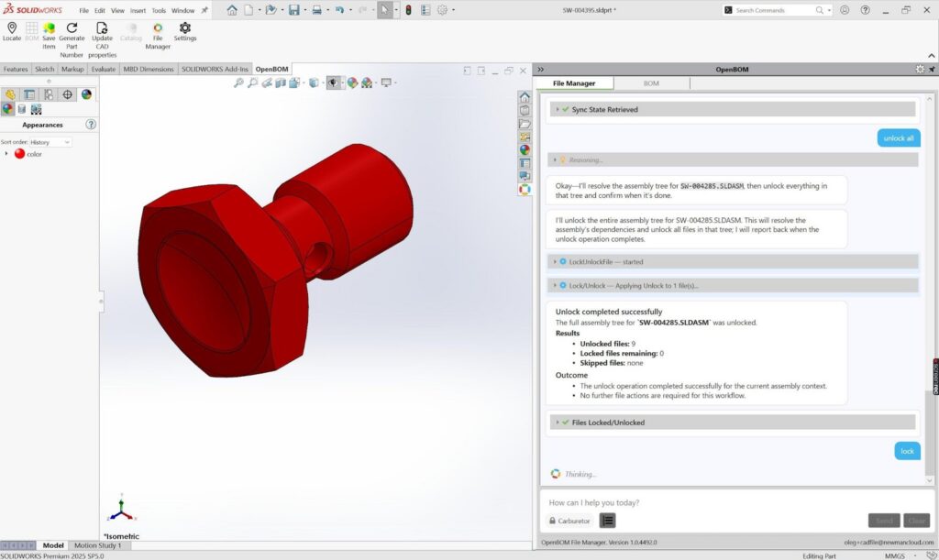This screenshot has height=560, width=939.
Task: Click the 'lock' chat bubble
Action: tap(907, 451)
